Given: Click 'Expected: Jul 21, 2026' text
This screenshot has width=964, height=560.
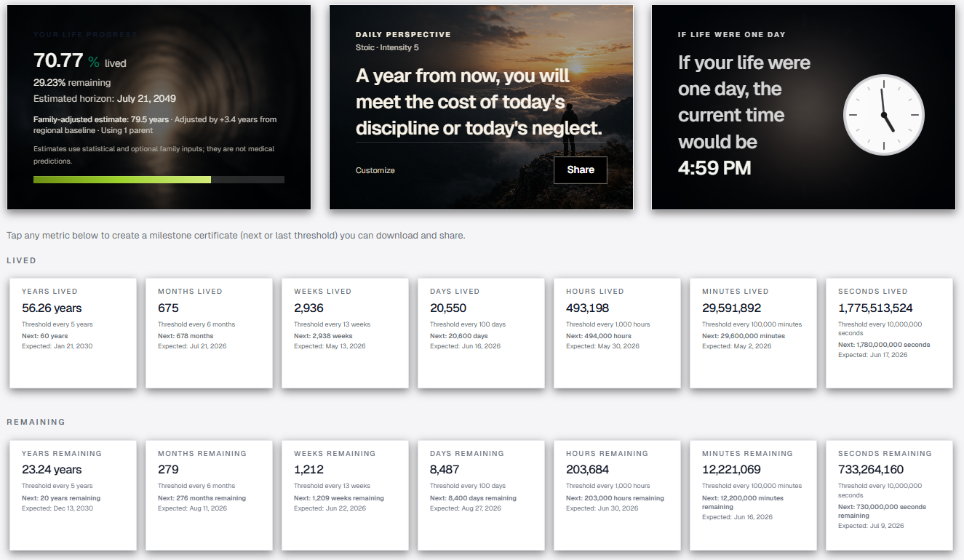Looking at the screenshot, I should click(192, 346).
